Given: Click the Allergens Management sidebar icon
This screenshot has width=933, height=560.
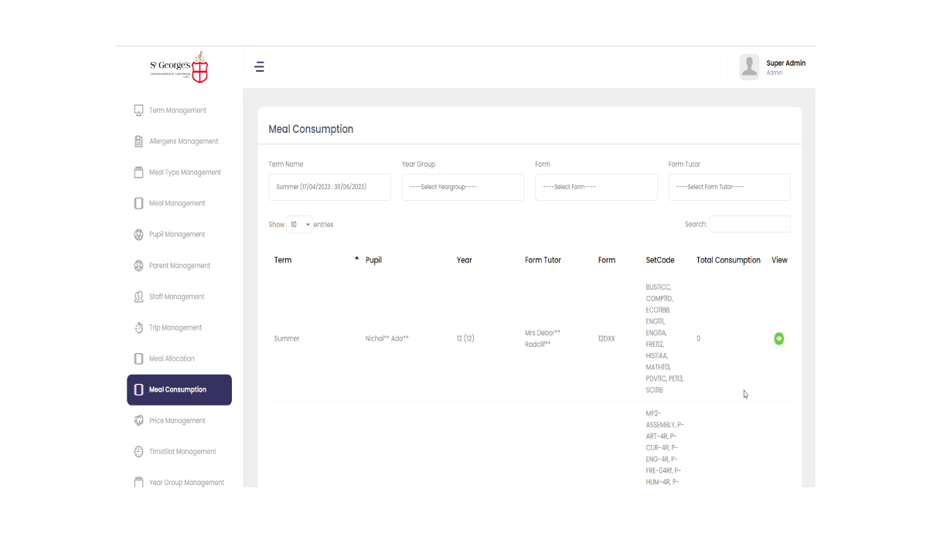Looking at the screenshot, I should (139, 141).
